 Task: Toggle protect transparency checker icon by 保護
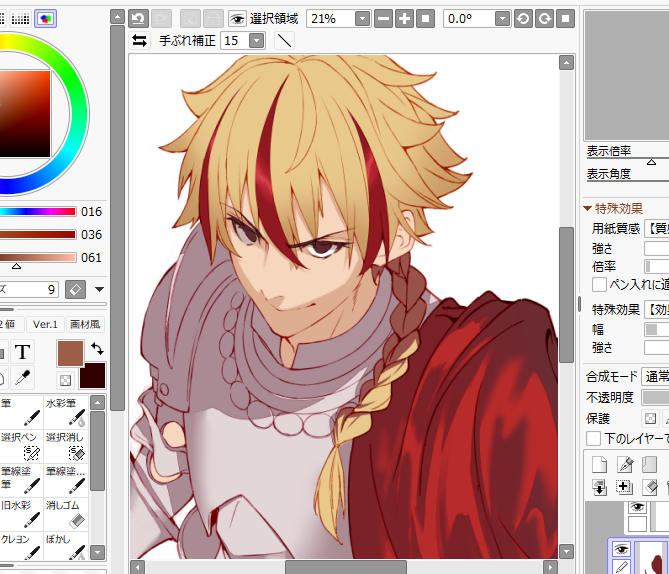(650, 419)
